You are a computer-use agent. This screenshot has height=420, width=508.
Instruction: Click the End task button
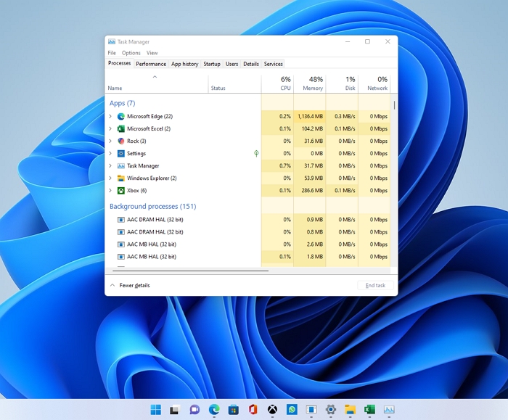point(375,285)
